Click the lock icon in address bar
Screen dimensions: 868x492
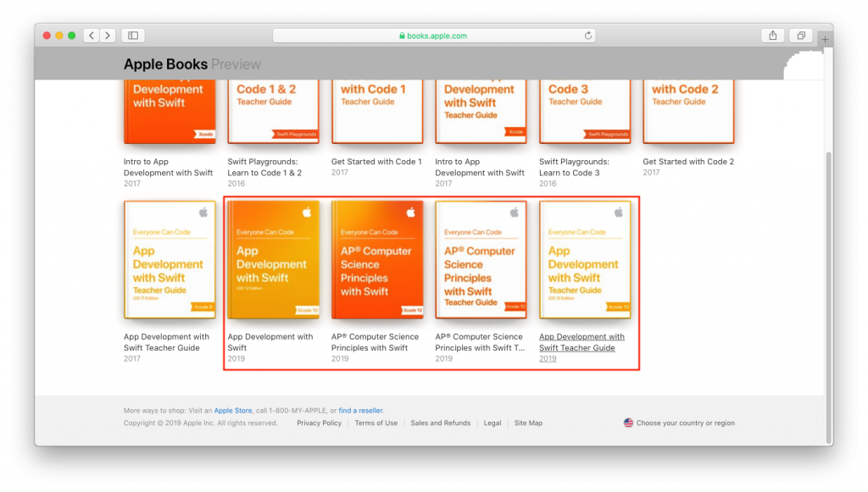click(402, 36)
